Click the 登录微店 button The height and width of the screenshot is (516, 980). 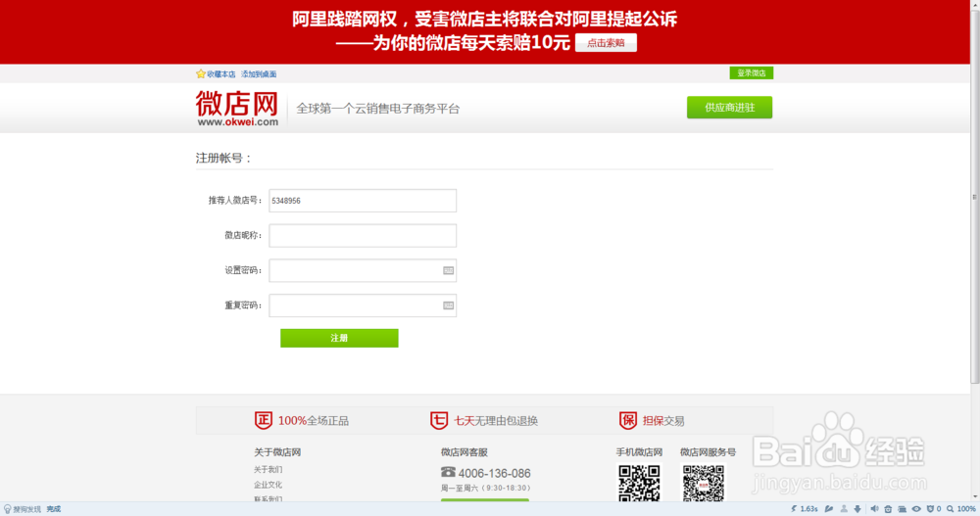coord(752,73)
